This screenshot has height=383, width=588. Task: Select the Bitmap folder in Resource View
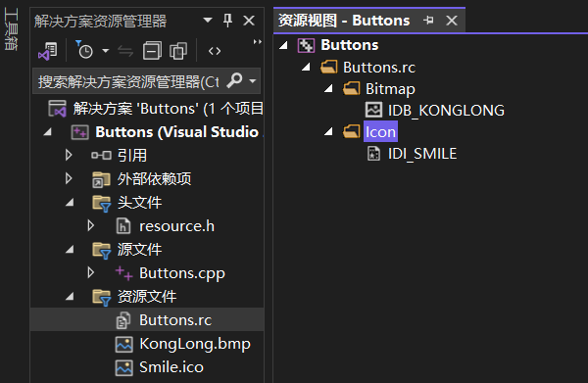click(x=390, y=89)
